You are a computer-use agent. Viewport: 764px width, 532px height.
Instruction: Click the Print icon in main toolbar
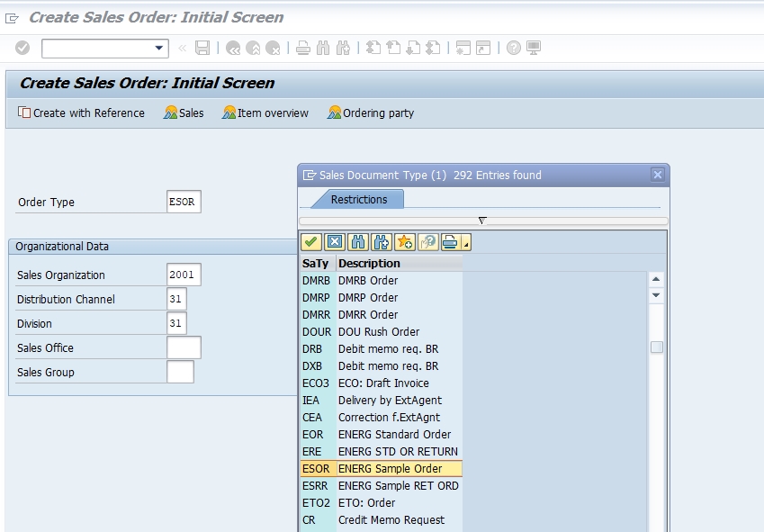(x=303, y=48)
